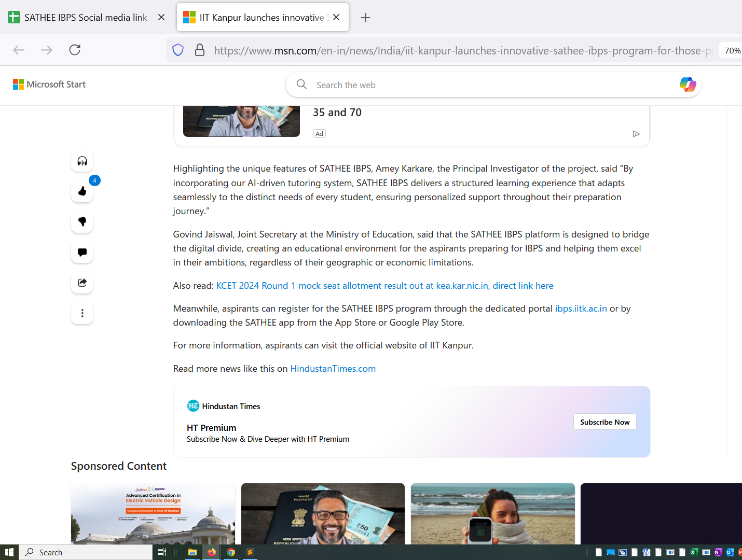Click the AdChoices icon on the ad
742x560 pixels.
pos(636,134)
